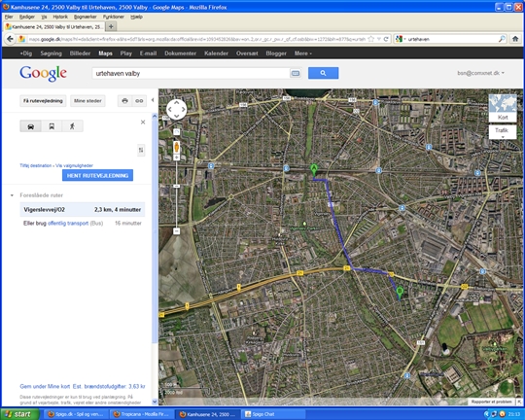Select the car driving mode icon
525x420 pixels.
click(x=30, y=126)
